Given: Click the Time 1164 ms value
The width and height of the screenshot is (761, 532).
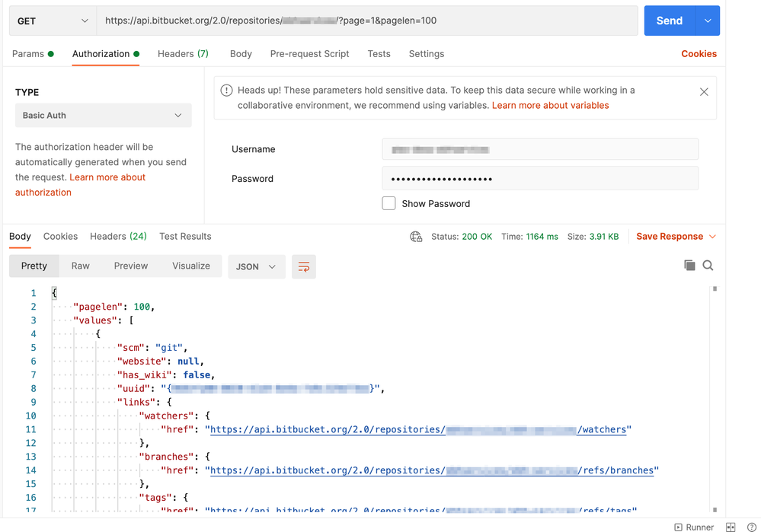Looking at the screenshot, I should tap(542, 237).
